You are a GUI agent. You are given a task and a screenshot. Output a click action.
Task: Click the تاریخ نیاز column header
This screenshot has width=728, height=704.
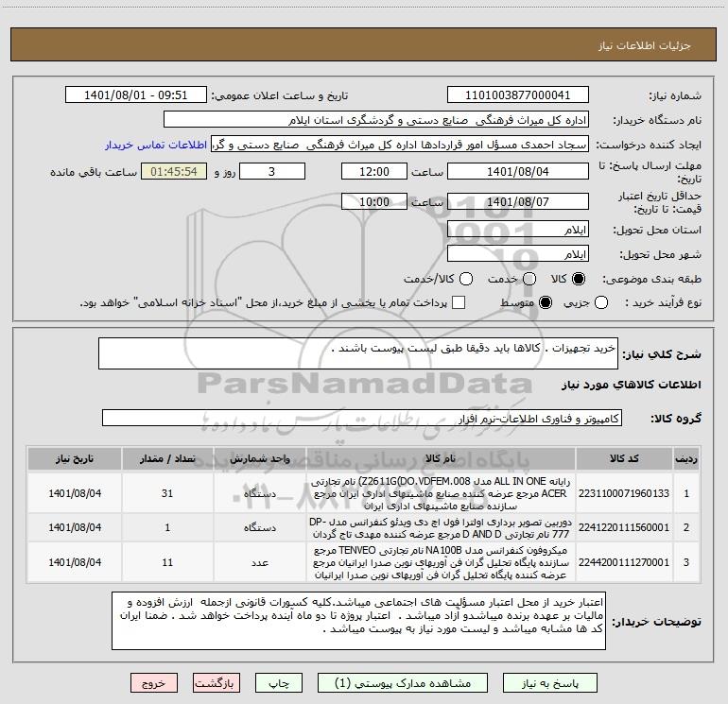75,458
